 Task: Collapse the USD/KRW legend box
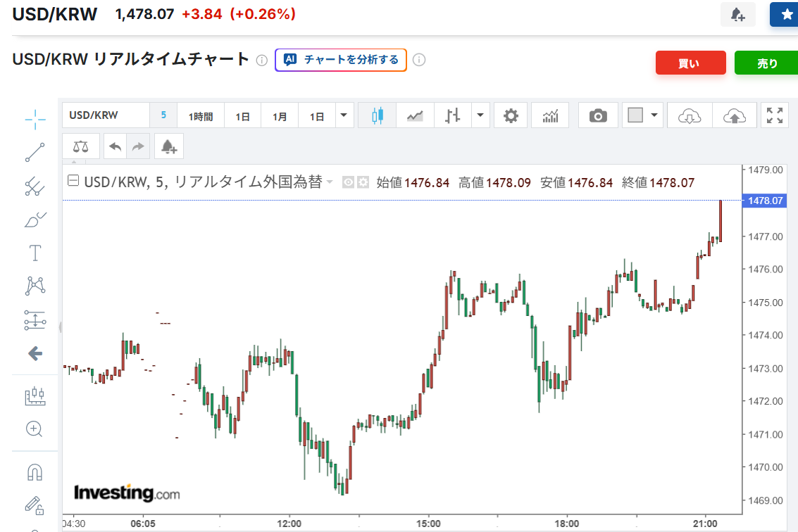(73, 182)
